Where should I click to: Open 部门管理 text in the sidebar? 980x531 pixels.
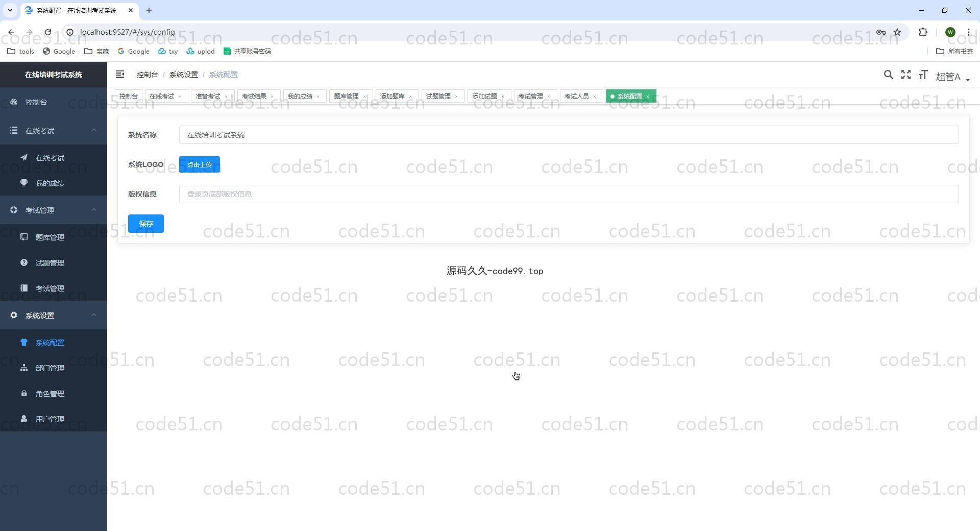coord(50,368)
